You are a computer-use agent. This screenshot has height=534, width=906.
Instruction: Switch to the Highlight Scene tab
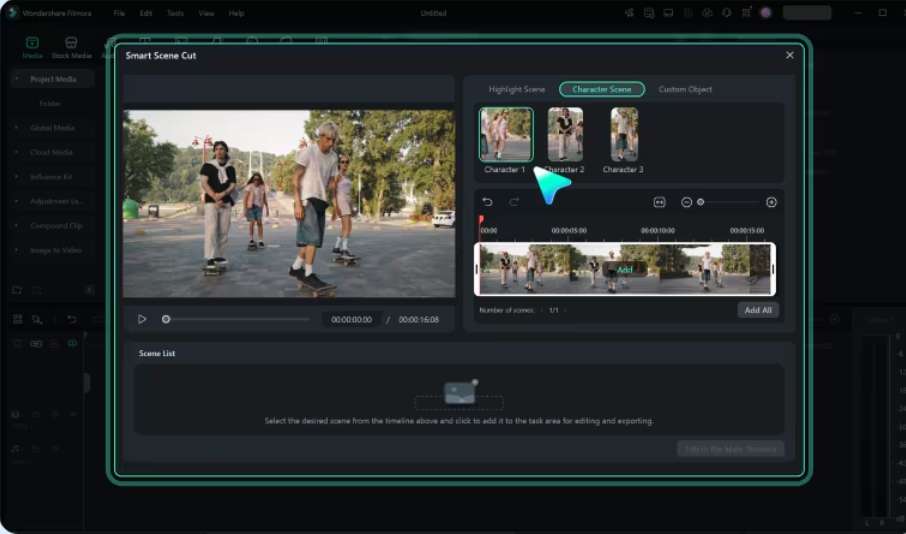pyautogui.click(x=517, y=89)
